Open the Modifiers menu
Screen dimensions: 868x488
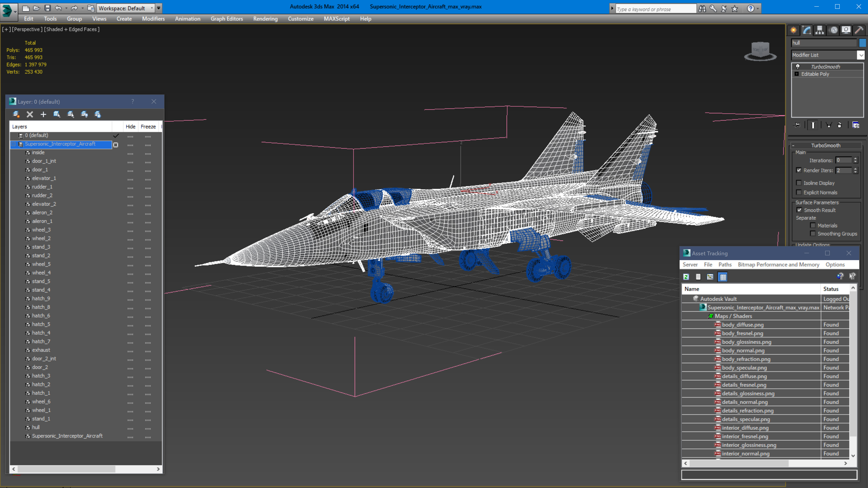[x=153, y=19]
